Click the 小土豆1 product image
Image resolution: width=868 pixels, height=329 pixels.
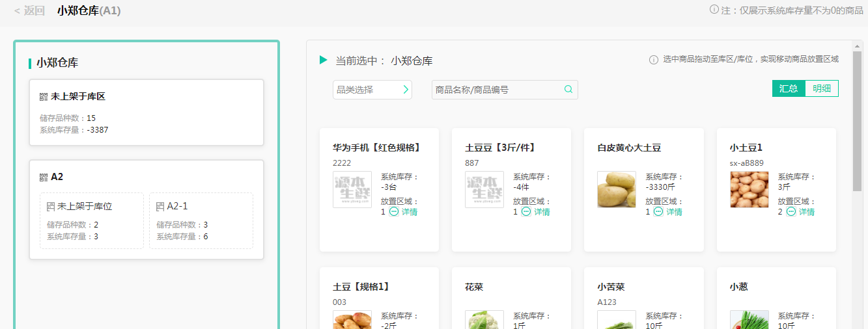click(x=749, y=190)
